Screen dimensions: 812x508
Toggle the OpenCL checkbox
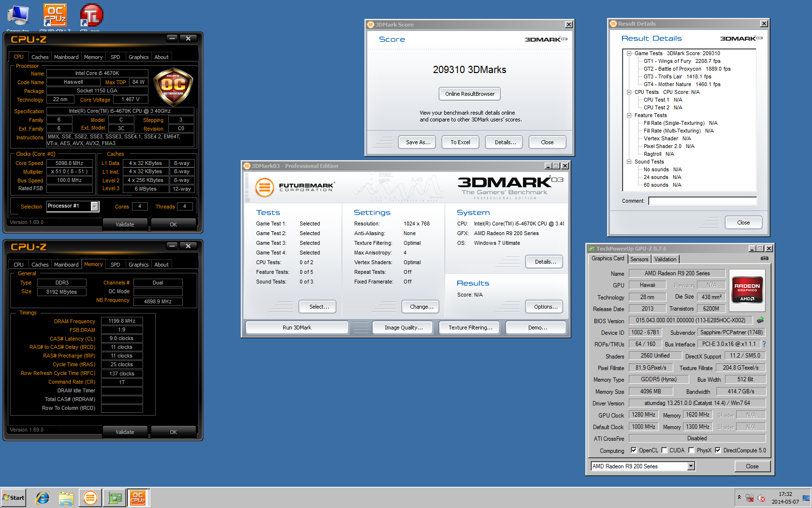tap(634, 450)
